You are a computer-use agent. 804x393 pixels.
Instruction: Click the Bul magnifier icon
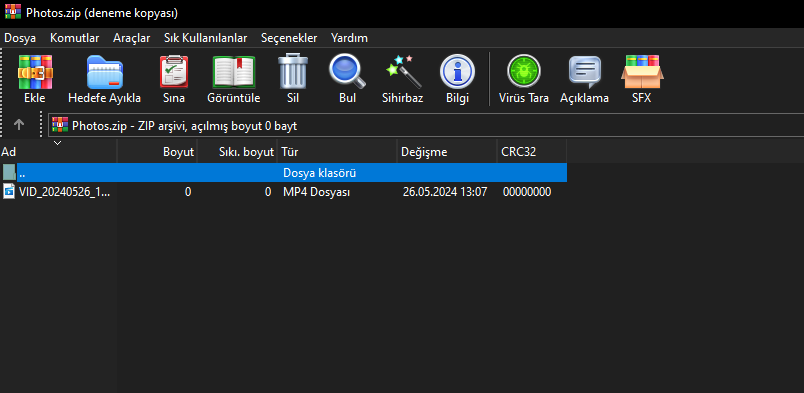pyautogui.click(x=347, y=72)
